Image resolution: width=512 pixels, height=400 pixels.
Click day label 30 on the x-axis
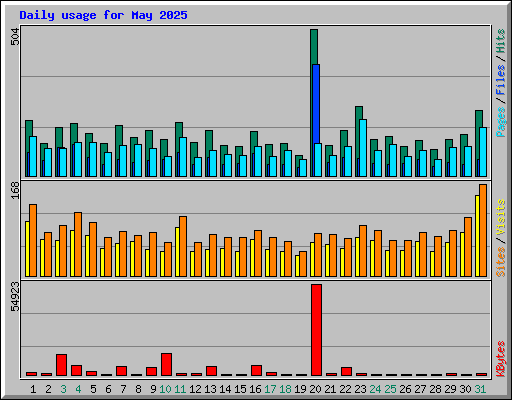click(x=465, y=389)
